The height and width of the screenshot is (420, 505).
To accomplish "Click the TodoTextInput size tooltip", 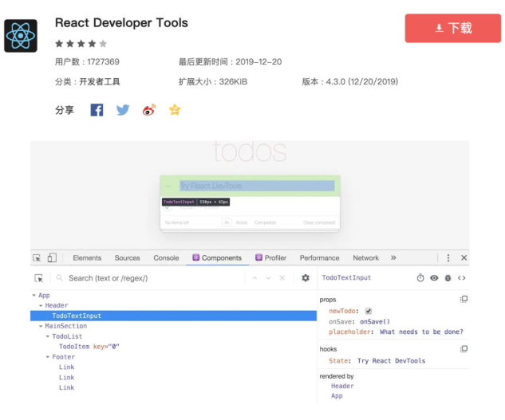I will [x=195, y=202].
